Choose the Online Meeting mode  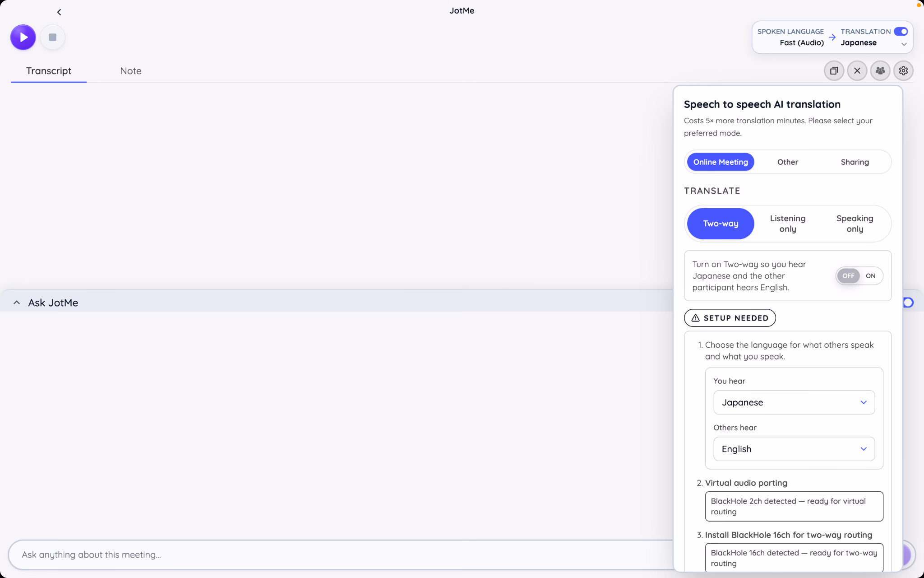[721, 162]
